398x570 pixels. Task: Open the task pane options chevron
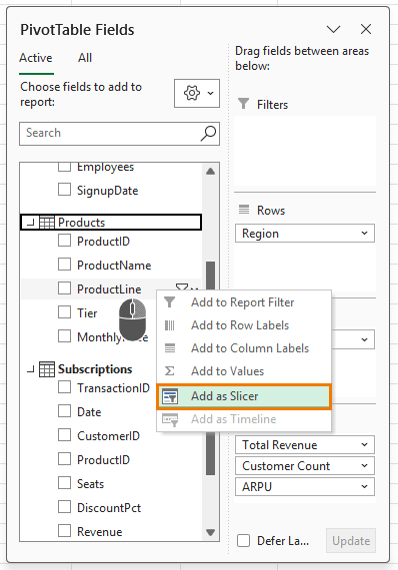coord(333,29)
